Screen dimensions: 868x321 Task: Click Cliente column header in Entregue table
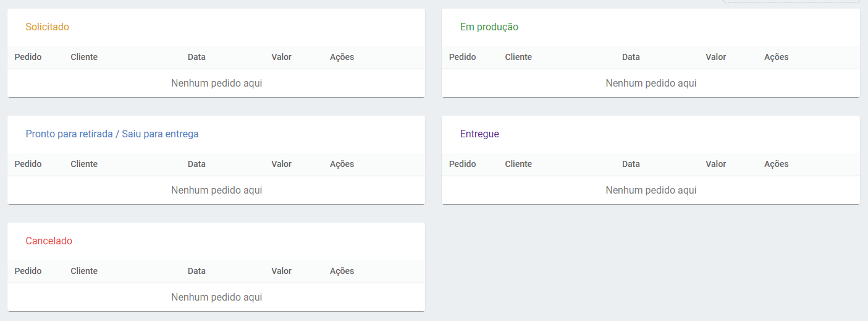point(518,165)
